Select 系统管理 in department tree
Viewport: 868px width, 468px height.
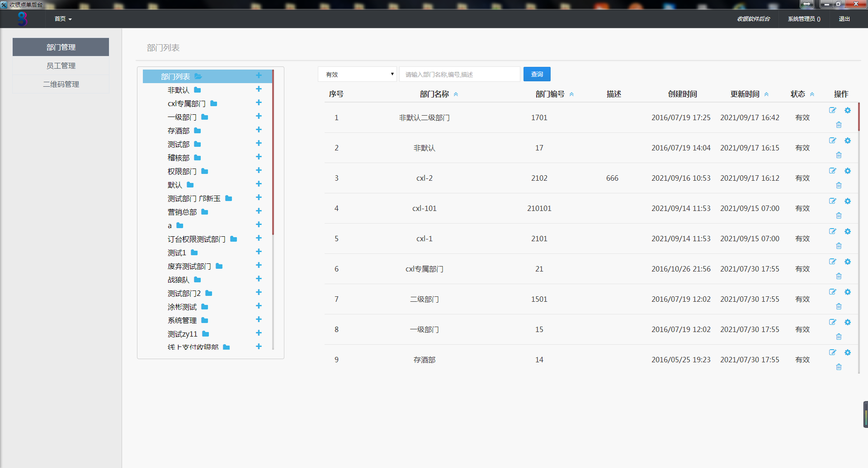tap(182, 320)
